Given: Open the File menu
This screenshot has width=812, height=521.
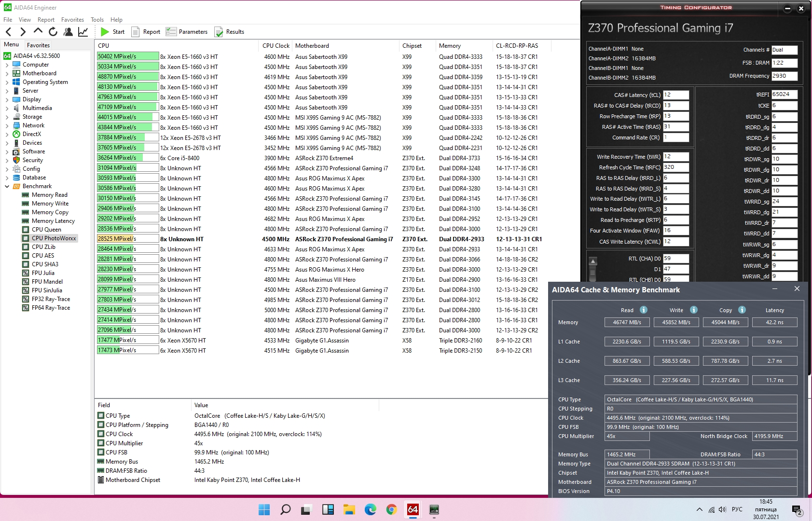Looking at the screenshot, I should [x=8, y=20].
